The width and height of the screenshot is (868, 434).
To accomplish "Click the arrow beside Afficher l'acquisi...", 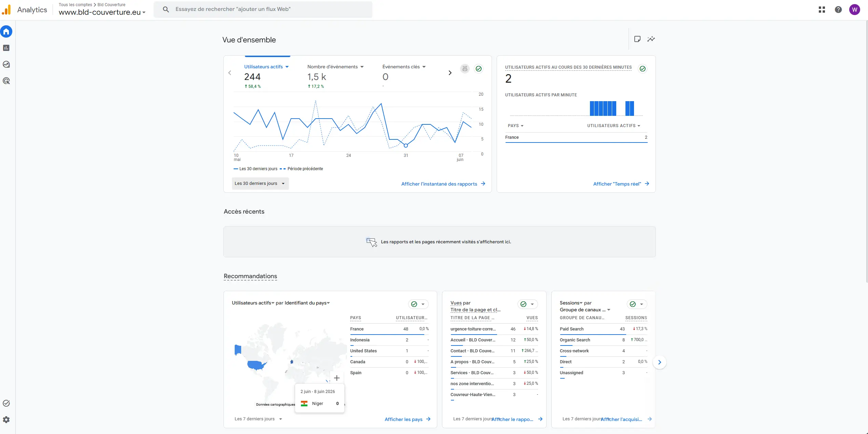I will point(650,419).
